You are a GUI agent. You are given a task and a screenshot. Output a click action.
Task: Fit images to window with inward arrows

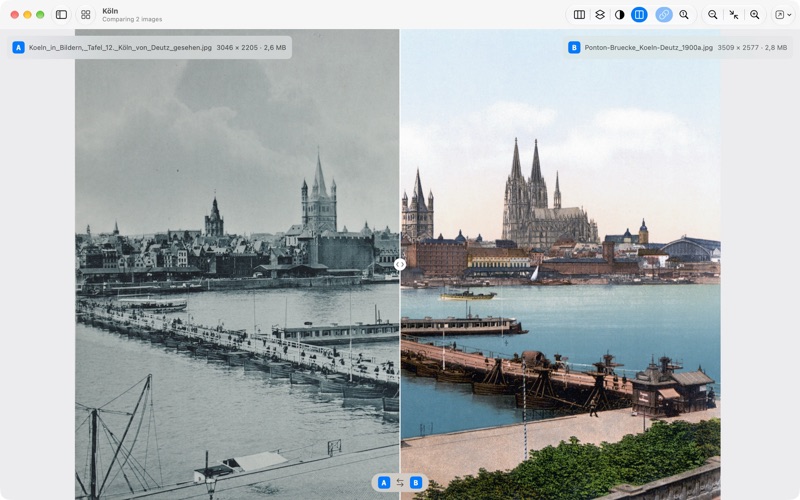pyautogui.click(x=734, y=15)
